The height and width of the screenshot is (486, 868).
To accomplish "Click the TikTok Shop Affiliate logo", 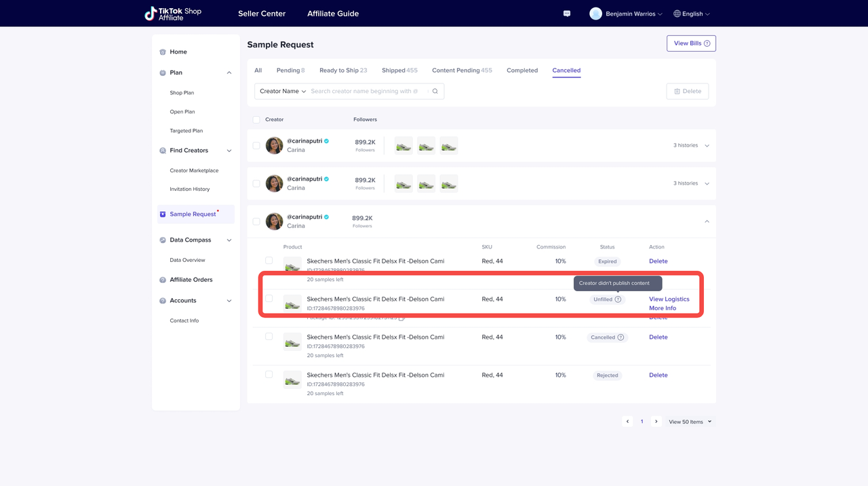I will (173, 14).
